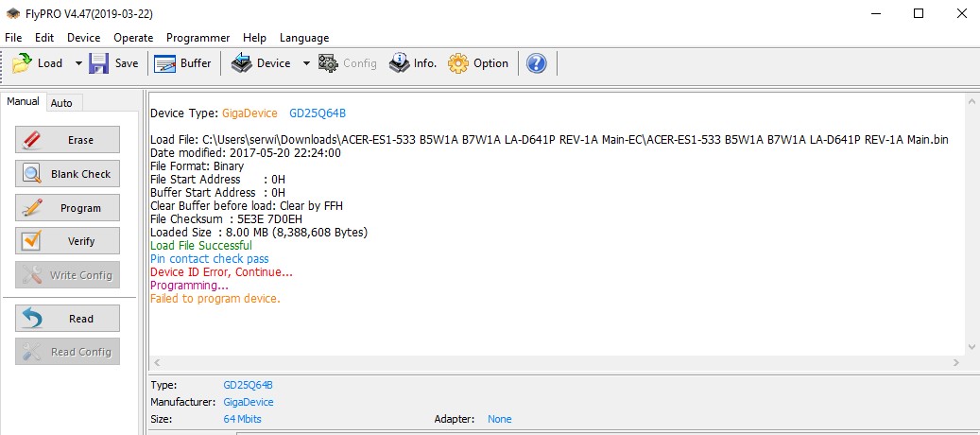
Task: Click the Type value GD25Q64B in status panel
Action: coord(249,385)
